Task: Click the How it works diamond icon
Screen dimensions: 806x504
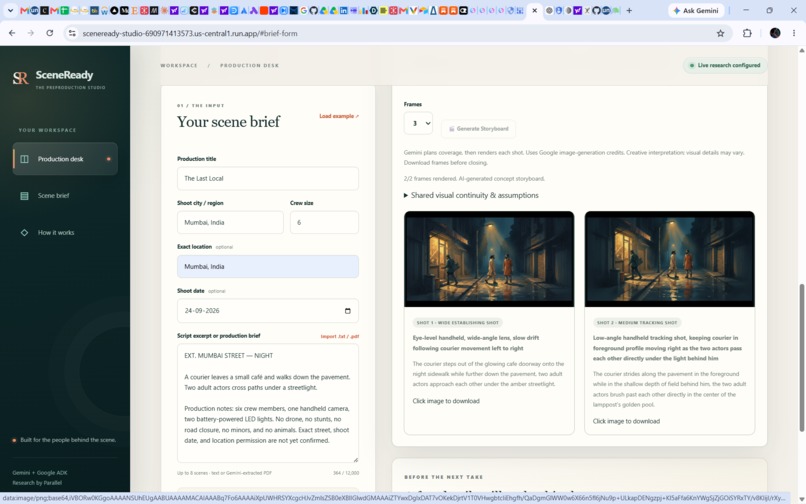Action: [x=24, y=232]
